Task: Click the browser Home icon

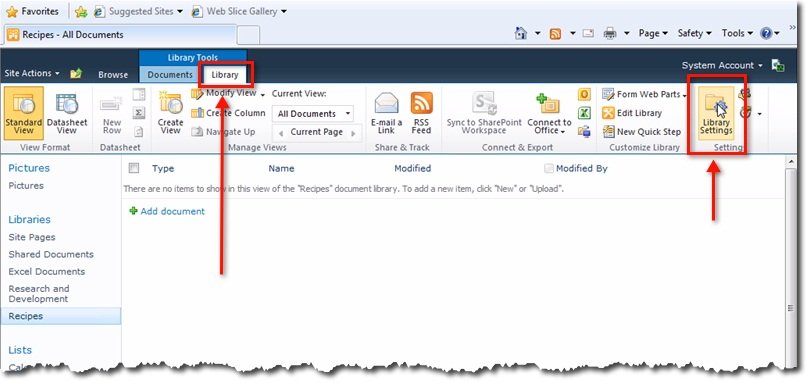Action: coord(521,33)
